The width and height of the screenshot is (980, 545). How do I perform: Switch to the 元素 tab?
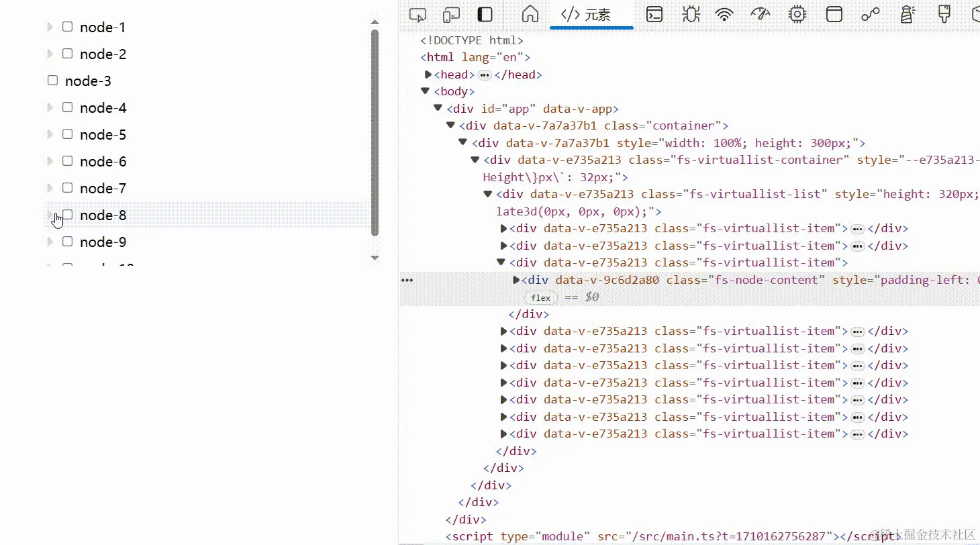coord(591,14)
